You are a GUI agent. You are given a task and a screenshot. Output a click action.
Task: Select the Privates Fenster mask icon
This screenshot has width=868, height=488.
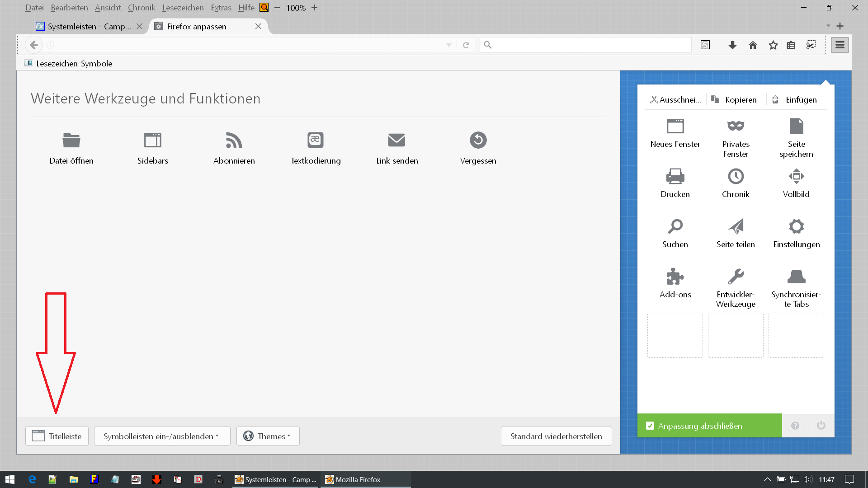736,126
